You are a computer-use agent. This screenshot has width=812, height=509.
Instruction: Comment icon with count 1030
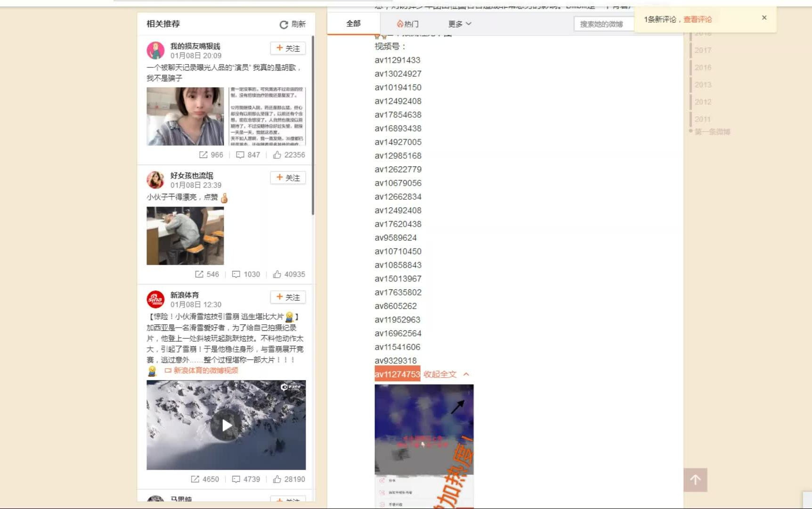click(x=236, y=274)
